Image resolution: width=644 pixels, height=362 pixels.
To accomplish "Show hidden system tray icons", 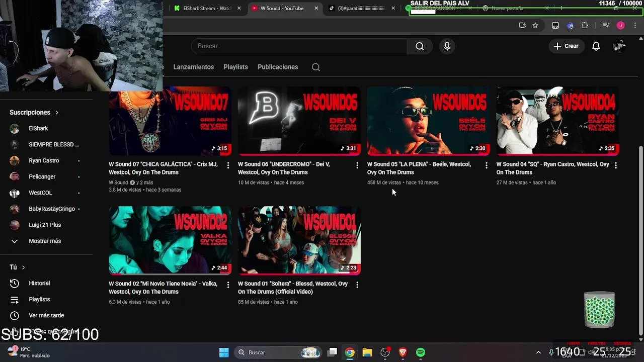I will click(x=538, y=352).
